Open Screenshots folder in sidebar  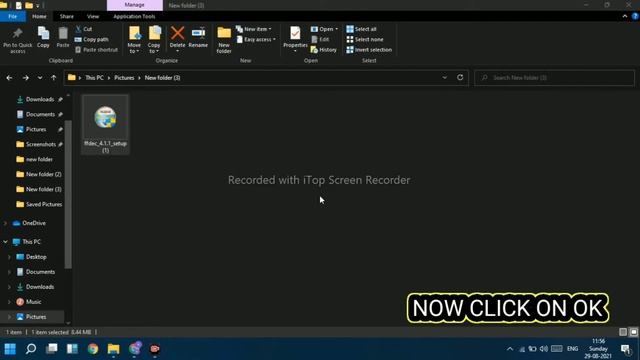40,144
